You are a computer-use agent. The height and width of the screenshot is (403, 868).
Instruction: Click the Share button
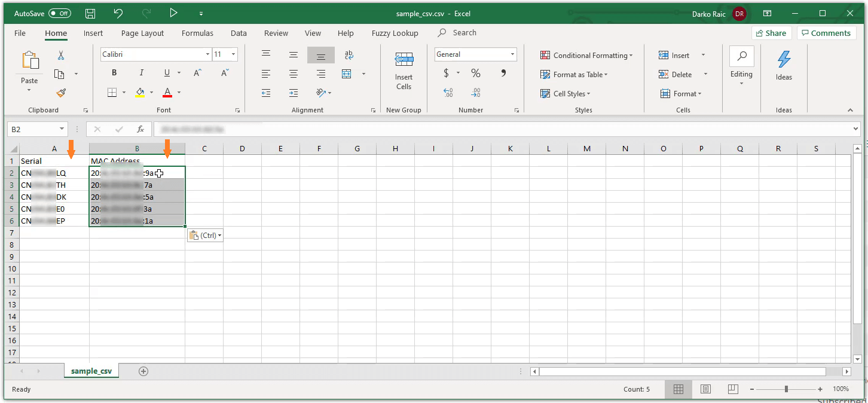(x=772, y=33)
